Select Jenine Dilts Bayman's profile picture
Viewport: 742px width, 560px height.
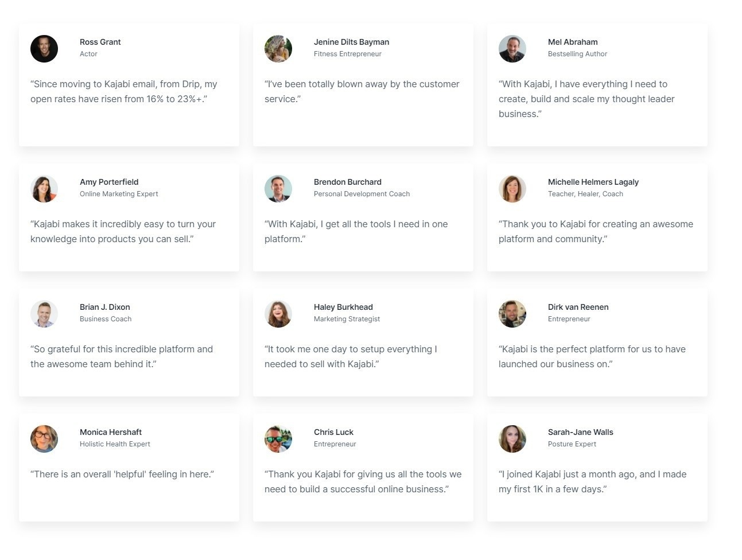(278, 49)
